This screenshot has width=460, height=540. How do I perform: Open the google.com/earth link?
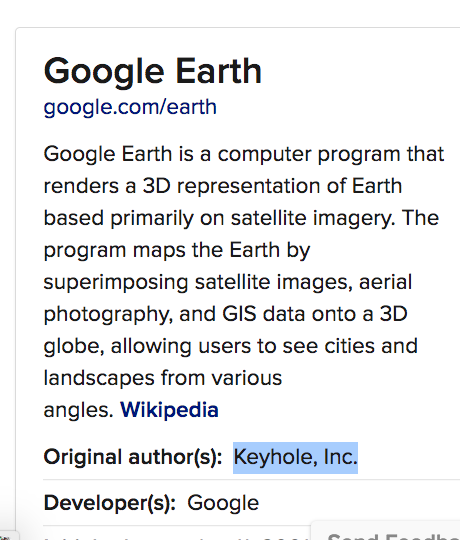[x=130, y=107]
